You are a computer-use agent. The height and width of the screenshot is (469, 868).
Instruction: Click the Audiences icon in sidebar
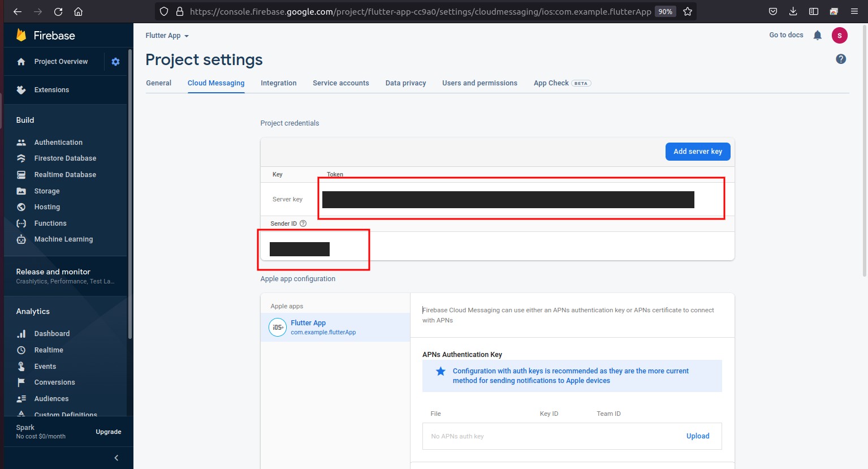click(21, 399)
